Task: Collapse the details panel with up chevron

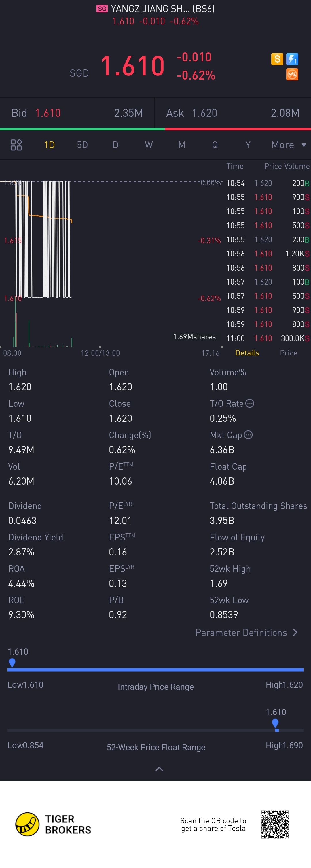Action: [x=159, y=769]
